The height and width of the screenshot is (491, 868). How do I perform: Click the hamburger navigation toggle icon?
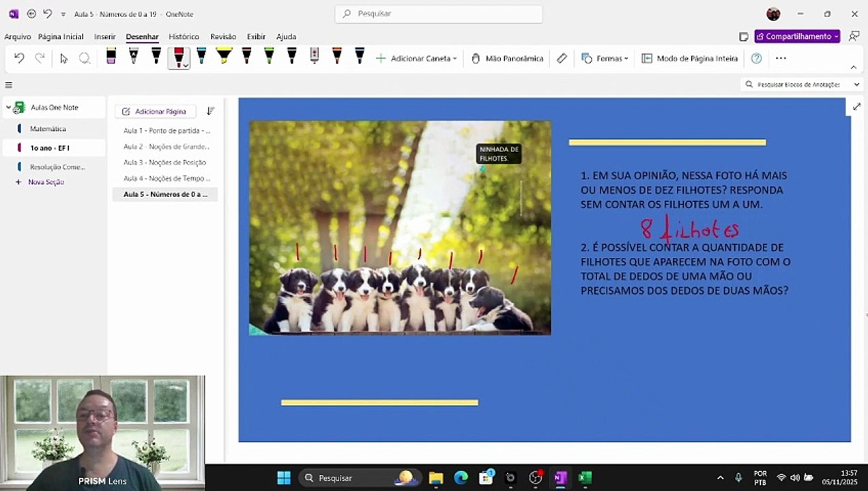[8, 85]
